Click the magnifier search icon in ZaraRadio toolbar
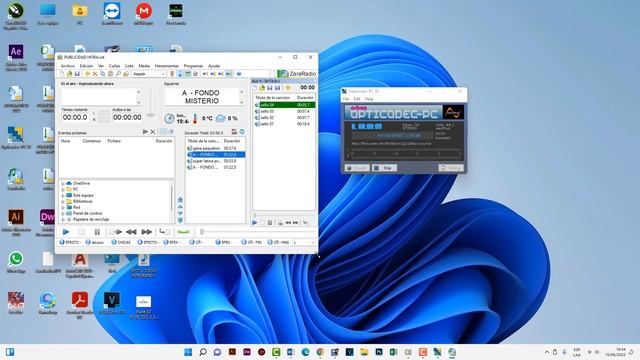This screenshot has height=360, width=640. [118, 74]
